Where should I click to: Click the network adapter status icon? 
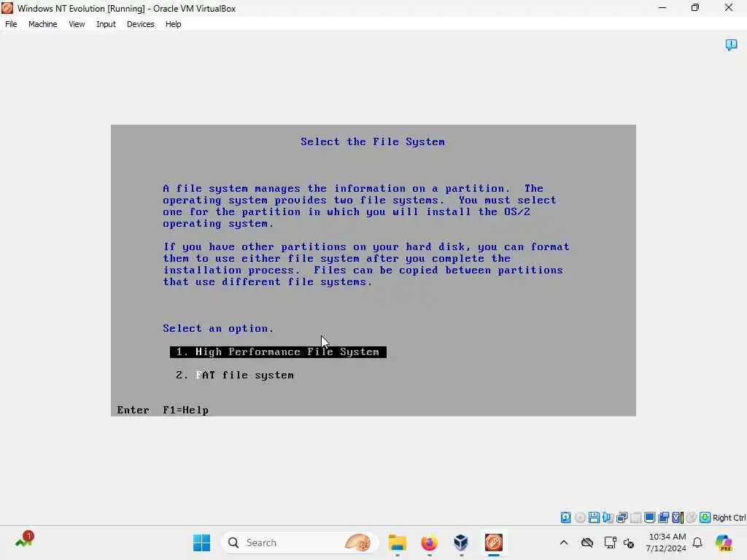pos(622,518)
